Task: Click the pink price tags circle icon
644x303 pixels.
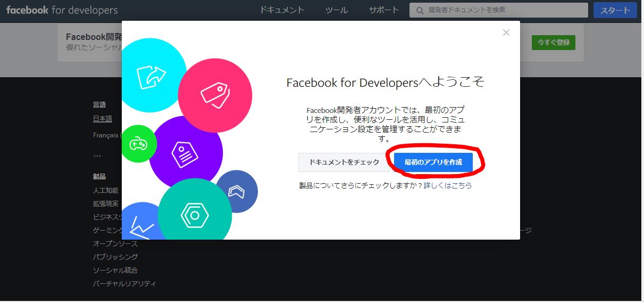Action: pos(215,95)
